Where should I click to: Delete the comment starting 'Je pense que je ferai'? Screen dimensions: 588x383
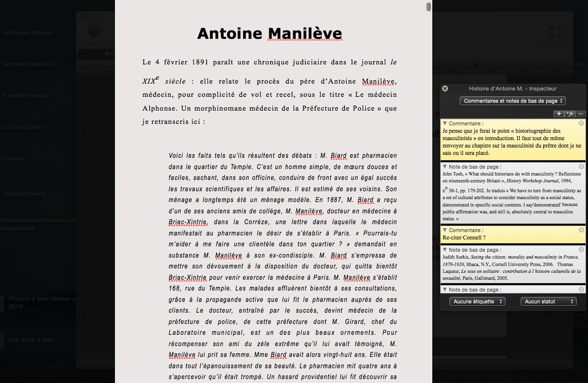(581, 123)
